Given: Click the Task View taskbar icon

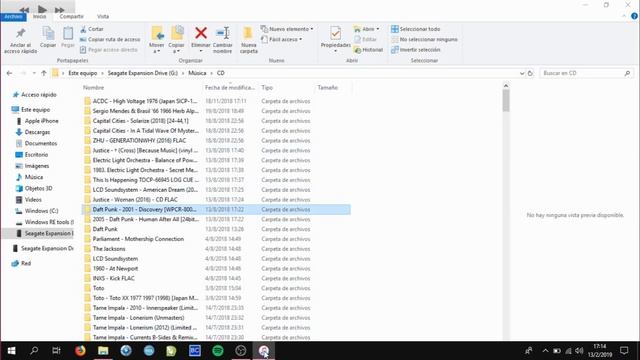Looking at the screenshot, I should [x=57, y=351].
